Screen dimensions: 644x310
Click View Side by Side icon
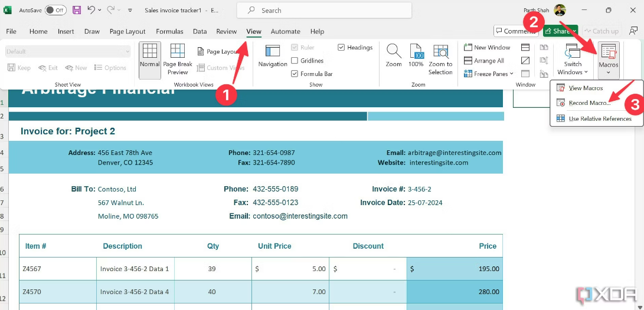pyautogui.click(x=544, y=48)
